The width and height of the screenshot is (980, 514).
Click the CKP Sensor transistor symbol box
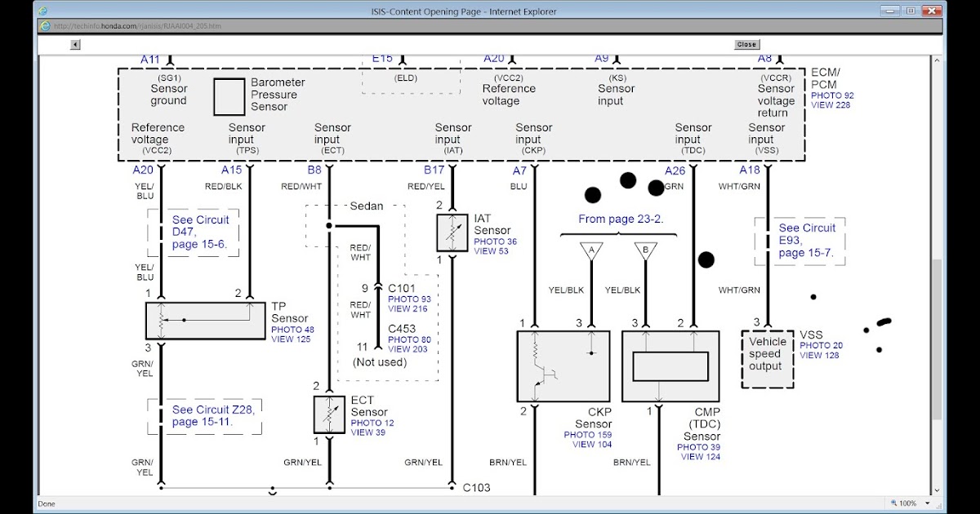pos(563,366)
